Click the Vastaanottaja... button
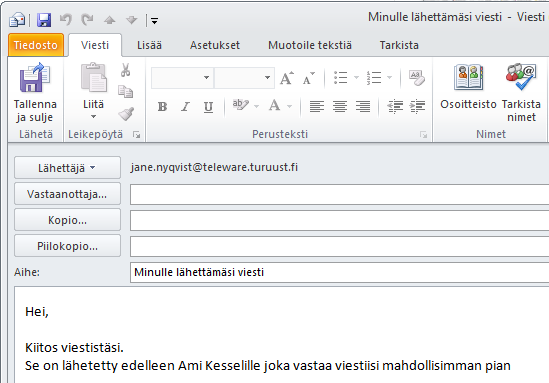 67,194
